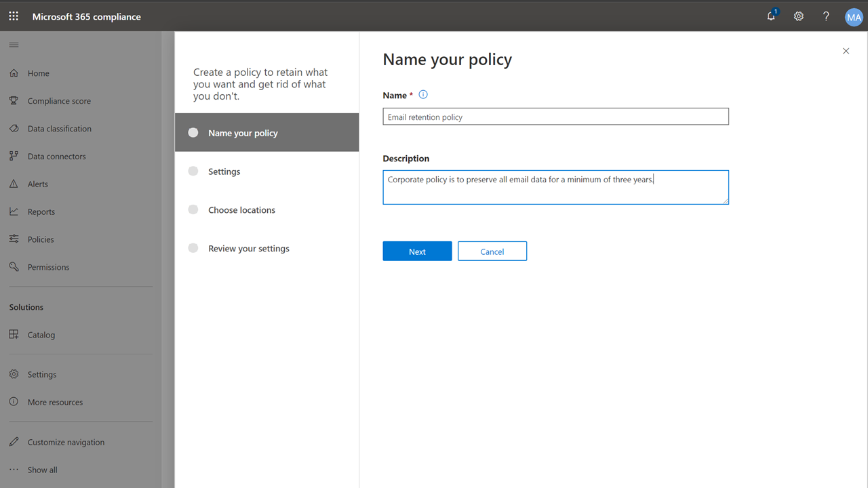Screen dimensions: 868x488
Task: Open Data classification page
Action: coord(60,129)
